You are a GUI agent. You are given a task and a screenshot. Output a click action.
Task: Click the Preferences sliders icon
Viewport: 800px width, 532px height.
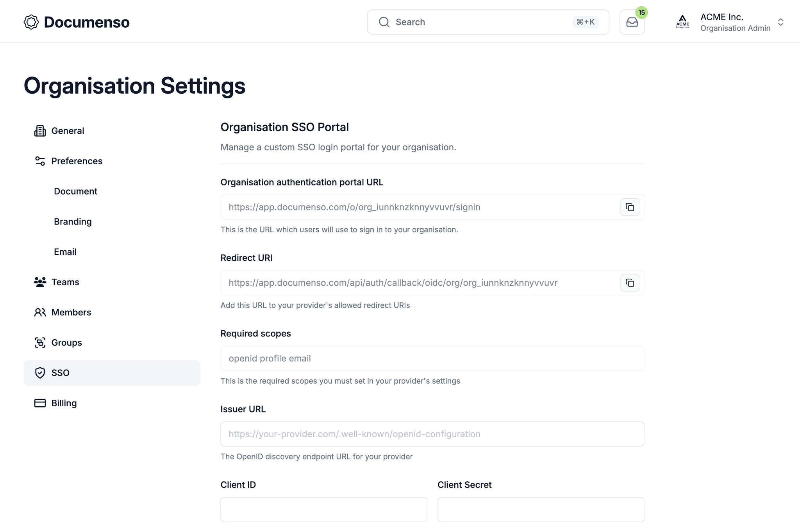[40, 161]
